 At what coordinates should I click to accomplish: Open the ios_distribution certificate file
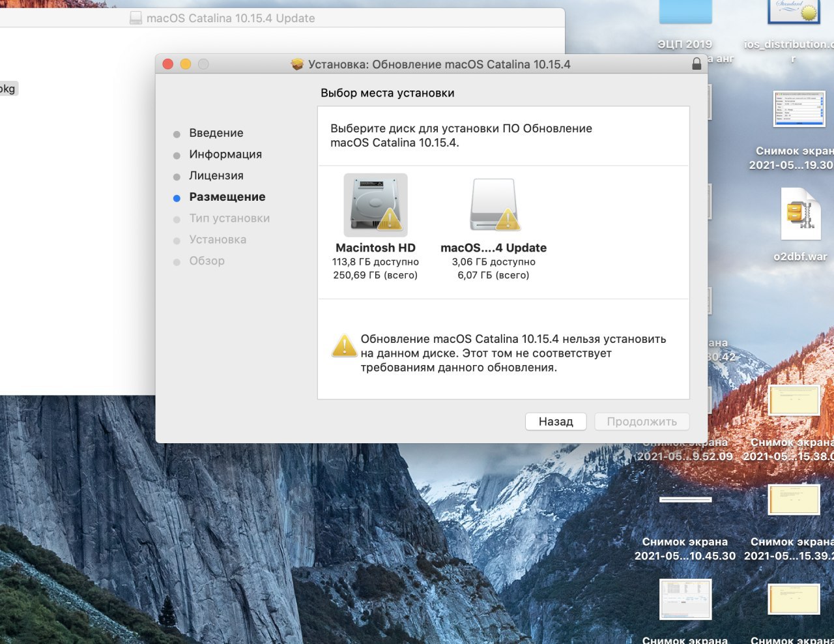pos(794,12)
